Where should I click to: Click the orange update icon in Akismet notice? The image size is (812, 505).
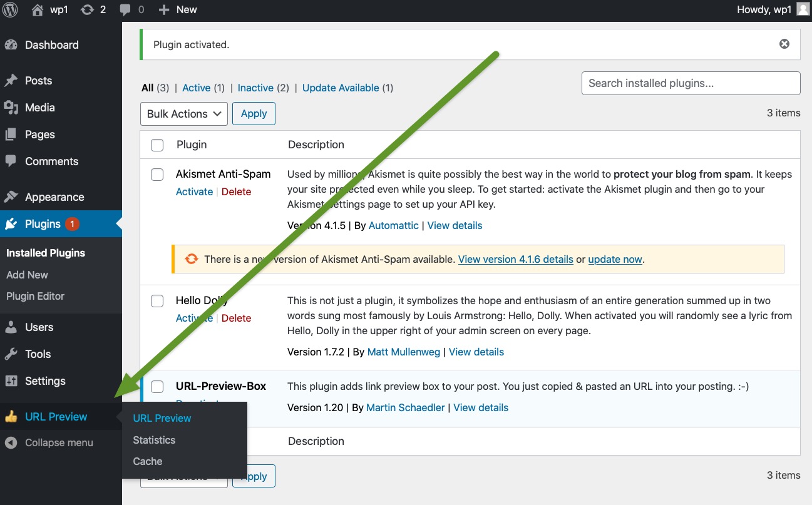(x=192, y=259)
